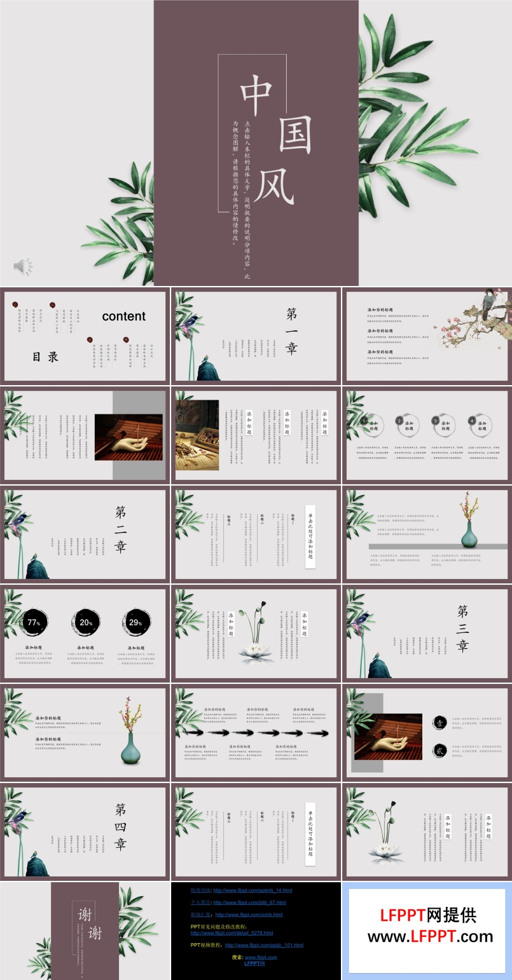This screenshot has width=512, height=980.
Task: Open the pptjc_101.html video tutorial link
Action: 264,945
